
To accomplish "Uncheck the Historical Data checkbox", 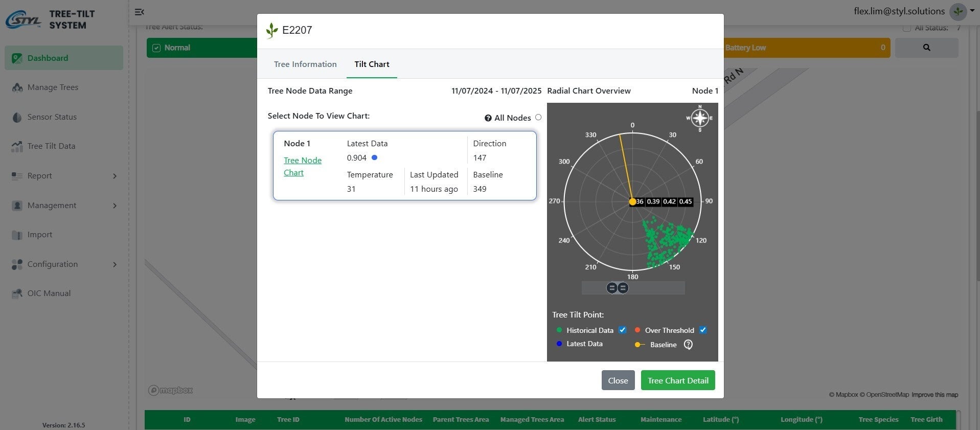I will pos(622,330).
